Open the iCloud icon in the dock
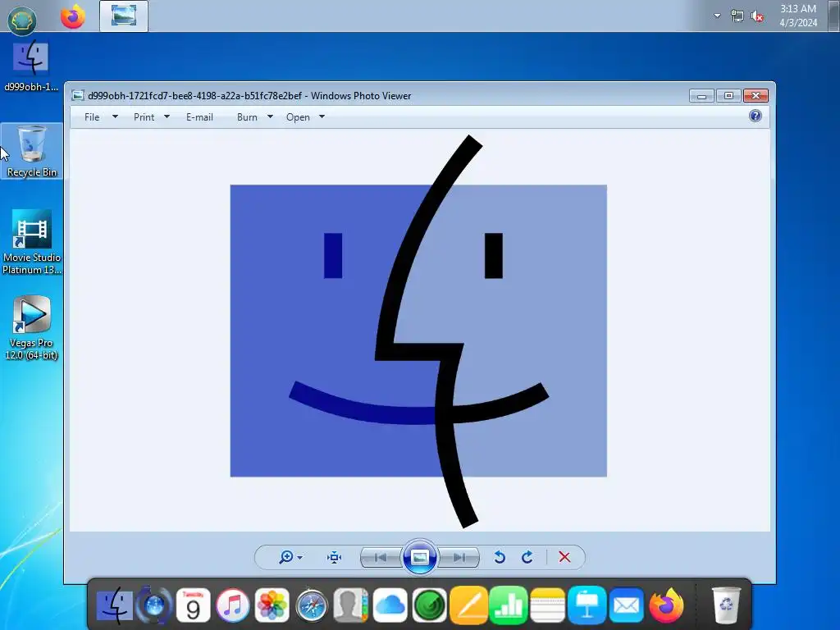 pos(390,605)
